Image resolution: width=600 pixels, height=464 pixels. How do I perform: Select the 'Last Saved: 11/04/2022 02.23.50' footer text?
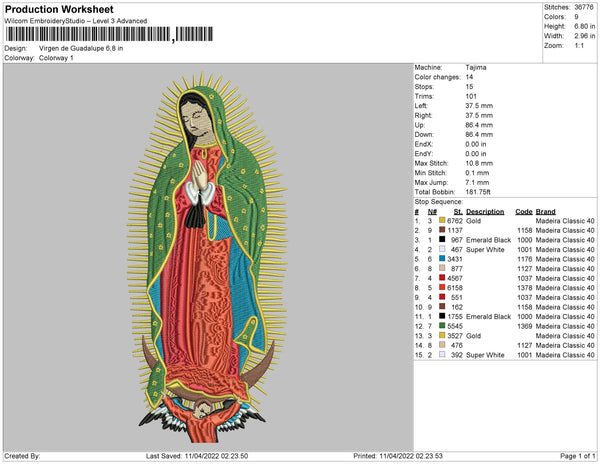point(197,456)
